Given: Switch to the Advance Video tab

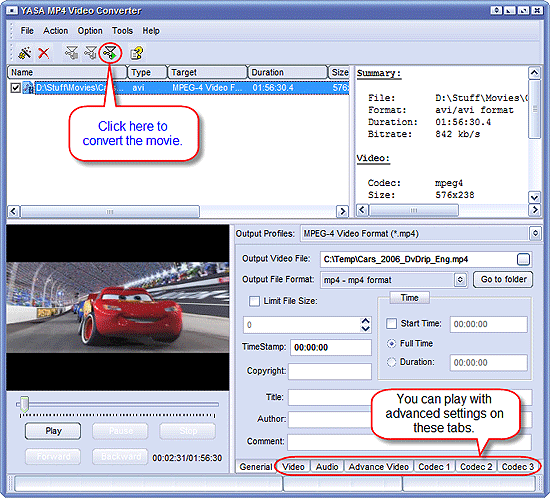Looking at the screenshot, I should tap(378, 467).
